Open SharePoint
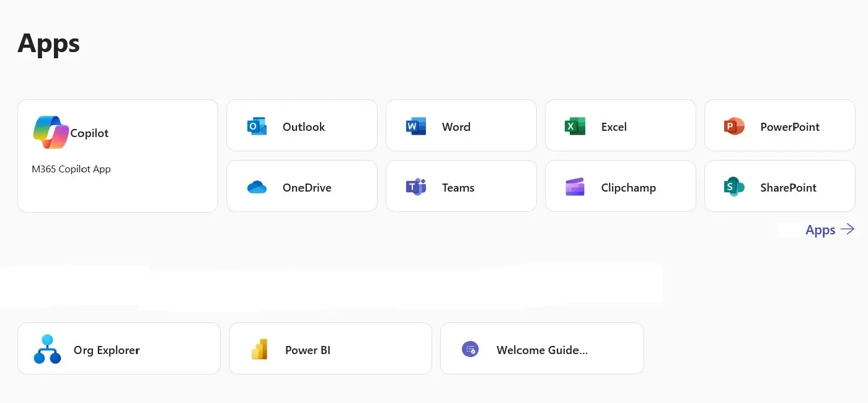Screen dimensions: 868x403 779,186
